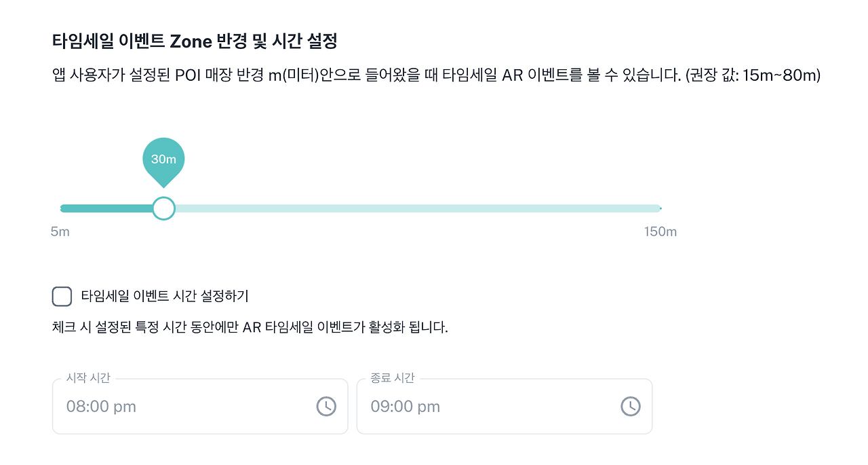This screenshot has width=868, height=465.
Task: Click the clock symbol beside 09:00 pm
Action: tap(630, 407)
